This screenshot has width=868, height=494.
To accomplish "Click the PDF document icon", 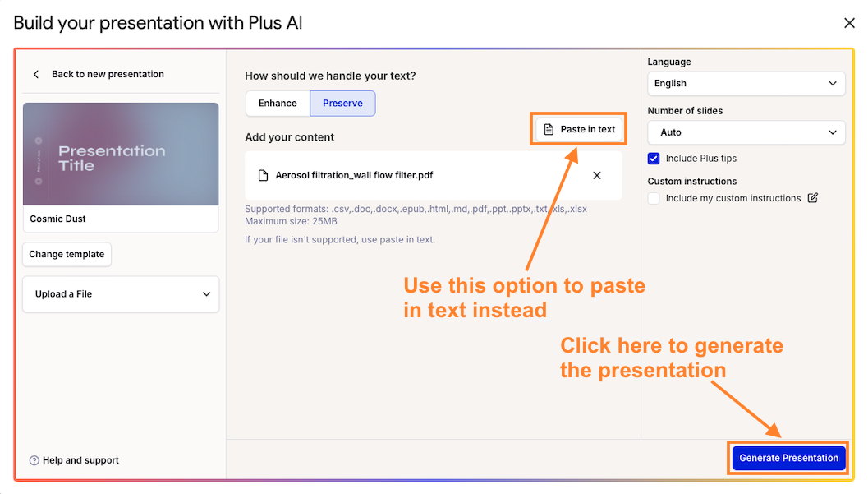I will click(264, 176).
